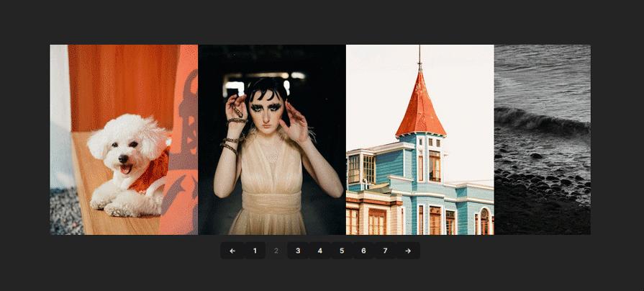Select the dimmed page 2 button
Viewport: 644px width, 291px height.
[x=276, y=251]
